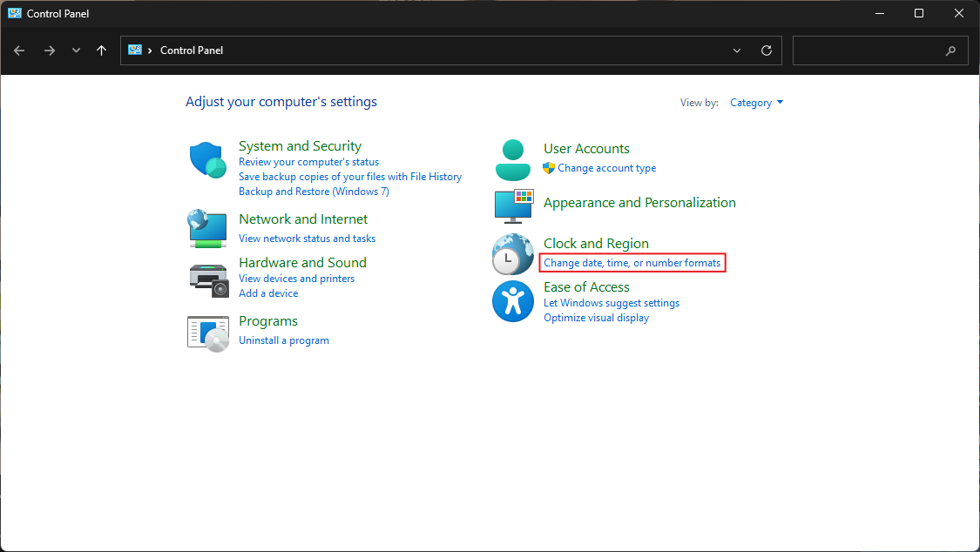The width and height of the screenshot is (980, 552).
Task: Go back using the back arrow
Action: point(19,50)
